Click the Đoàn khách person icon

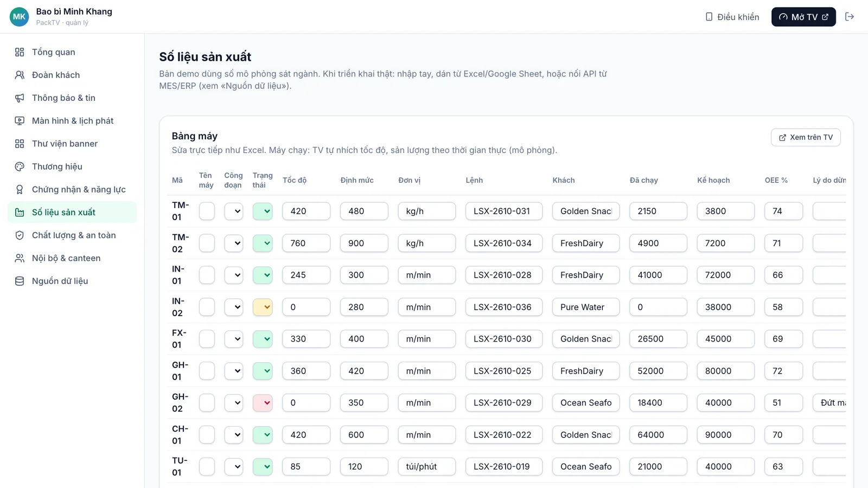coord(20,75)
